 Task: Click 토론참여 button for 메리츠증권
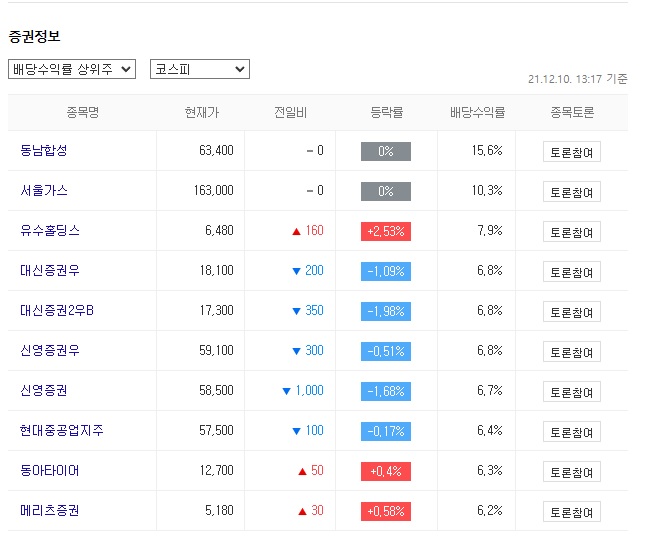click(x=571, y=512)
